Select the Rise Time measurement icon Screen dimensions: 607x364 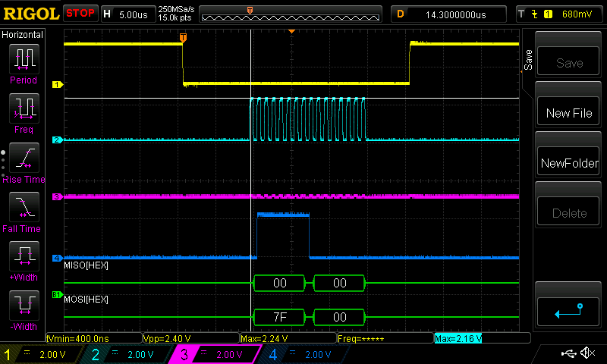[24, 158]
